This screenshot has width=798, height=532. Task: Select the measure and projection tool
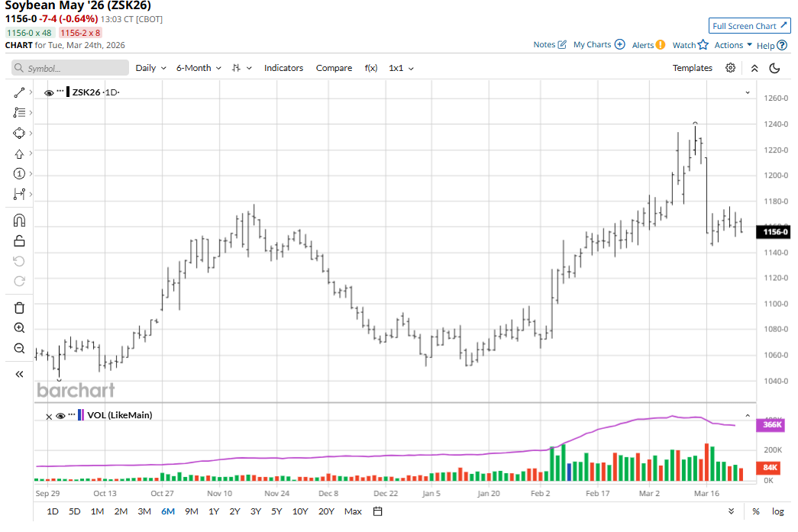click(x=19, y=194)
